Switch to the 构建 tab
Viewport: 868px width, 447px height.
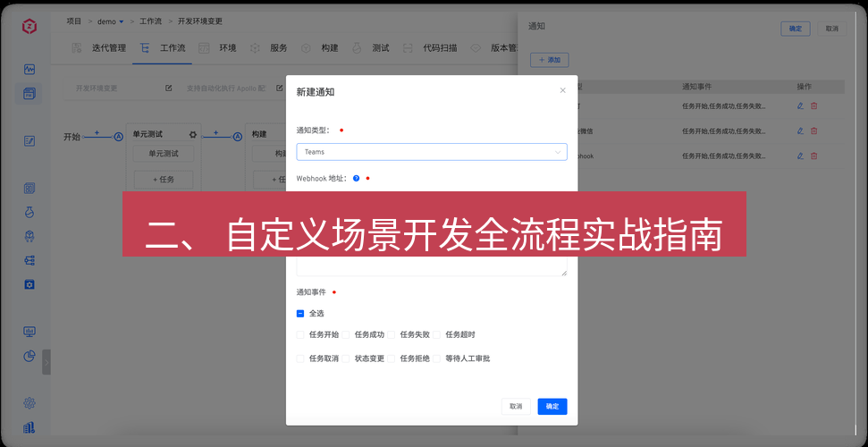pyautogui.click(x=319, y=48)
